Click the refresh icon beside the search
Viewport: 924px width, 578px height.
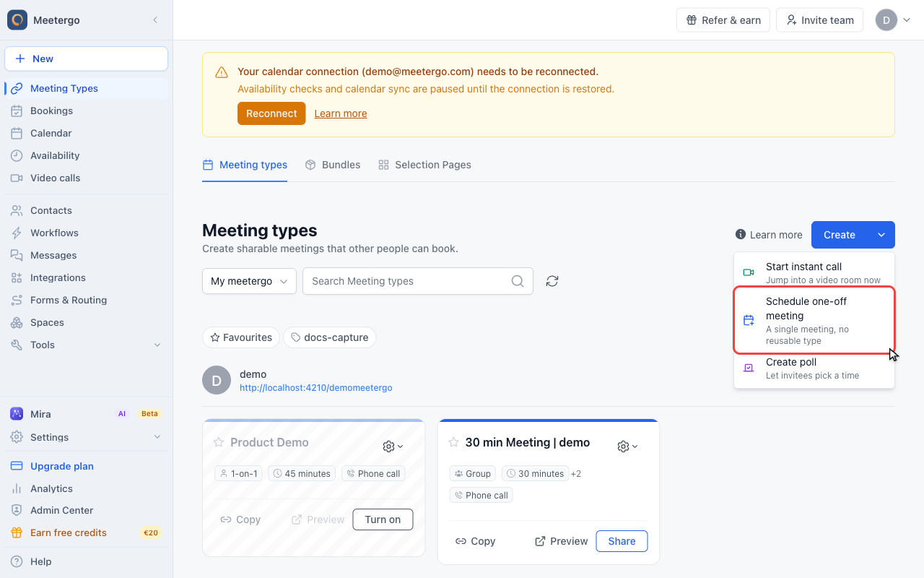tap(552, 281)
